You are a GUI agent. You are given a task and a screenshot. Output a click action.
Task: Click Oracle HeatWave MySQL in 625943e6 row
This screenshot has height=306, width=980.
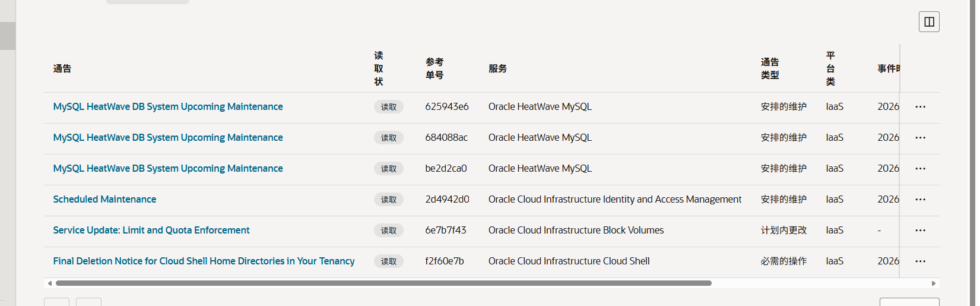(540, 107)
